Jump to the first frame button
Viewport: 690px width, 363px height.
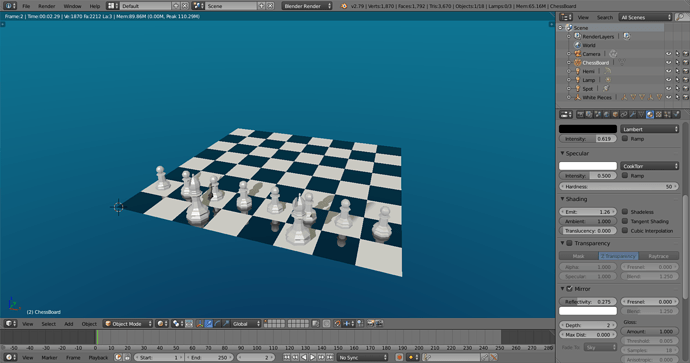[286, 357]
